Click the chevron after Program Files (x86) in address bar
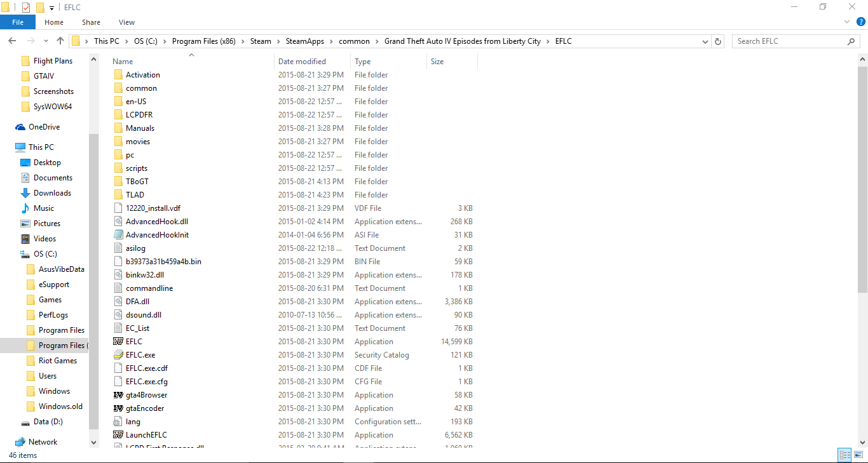Image resolution: width=868 pixels, height=463 pixels. point(243,41)
